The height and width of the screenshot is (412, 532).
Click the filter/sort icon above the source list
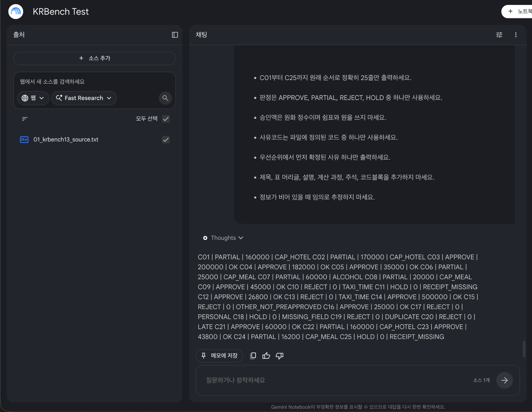[x=25, y=119]
